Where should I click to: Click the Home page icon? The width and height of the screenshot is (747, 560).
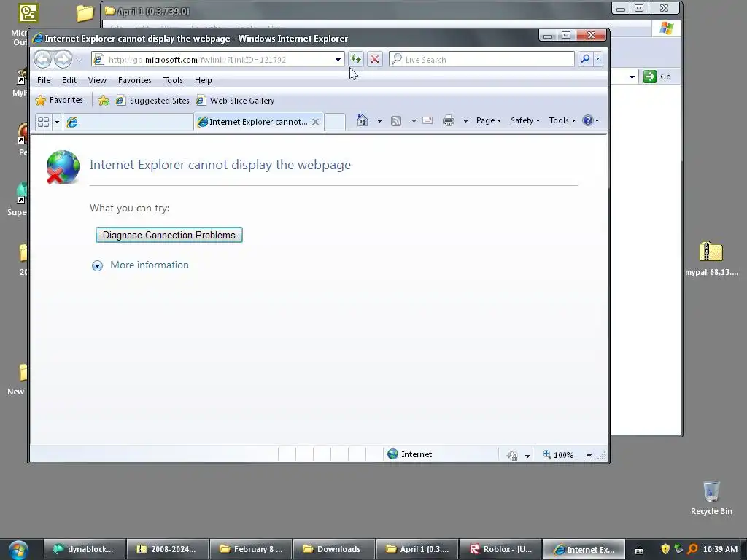pos(363,120)
